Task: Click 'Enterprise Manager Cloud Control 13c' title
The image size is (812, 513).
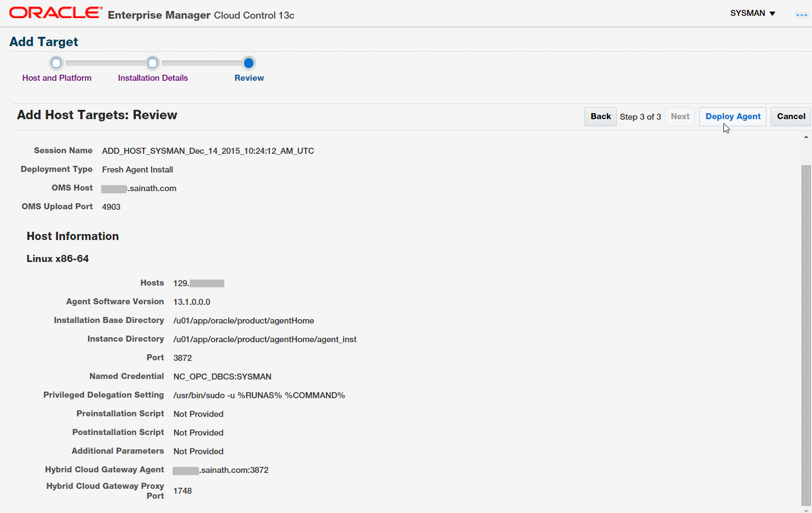Action: point(201,15)
